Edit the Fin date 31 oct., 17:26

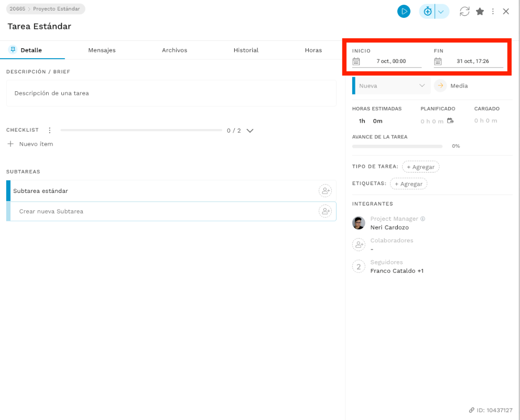[x=473, y=61]
